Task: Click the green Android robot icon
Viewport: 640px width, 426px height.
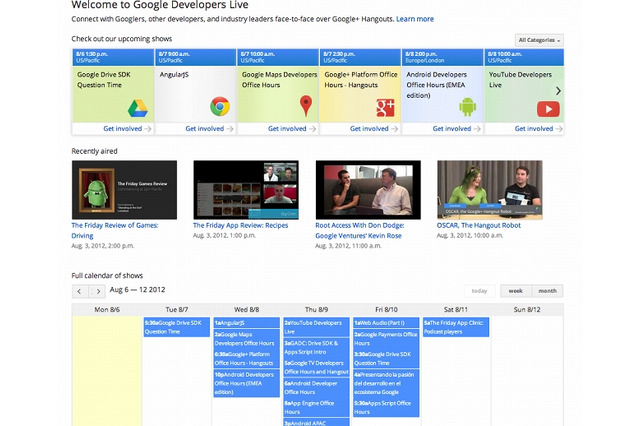Action: (467, 107)
